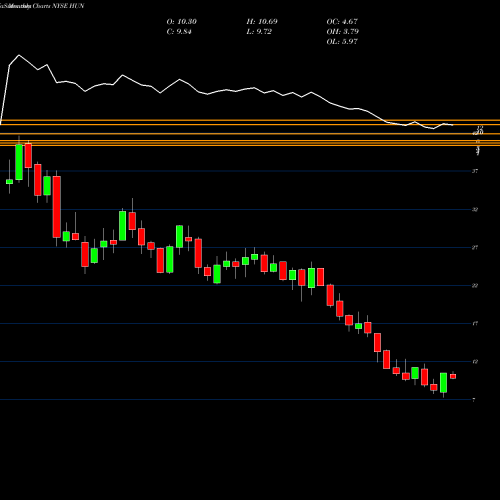Click the price axis label '17'
Image resolution: width=500 pixels, height=500 pixels.
[475, 323]
